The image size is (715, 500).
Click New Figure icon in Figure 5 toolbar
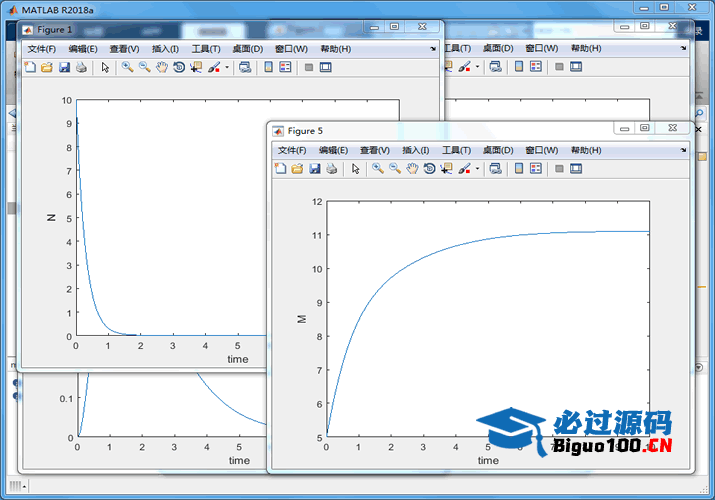280,169
